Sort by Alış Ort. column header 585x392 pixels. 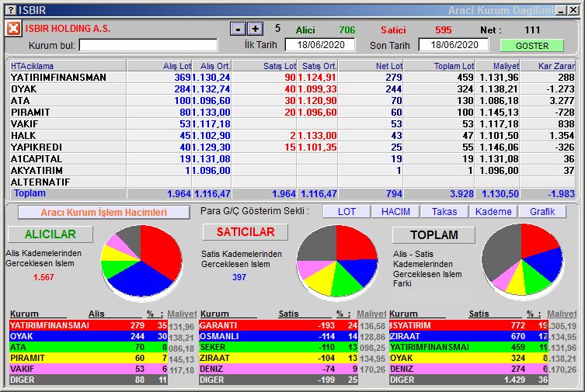point(211,66)
